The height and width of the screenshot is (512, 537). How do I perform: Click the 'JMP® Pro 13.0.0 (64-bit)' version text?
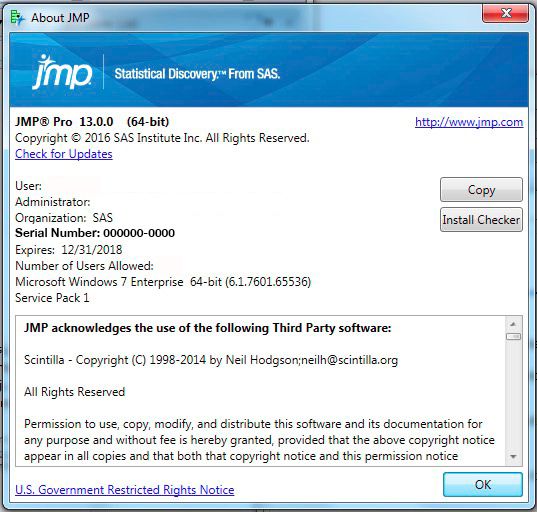coord(92,122)
